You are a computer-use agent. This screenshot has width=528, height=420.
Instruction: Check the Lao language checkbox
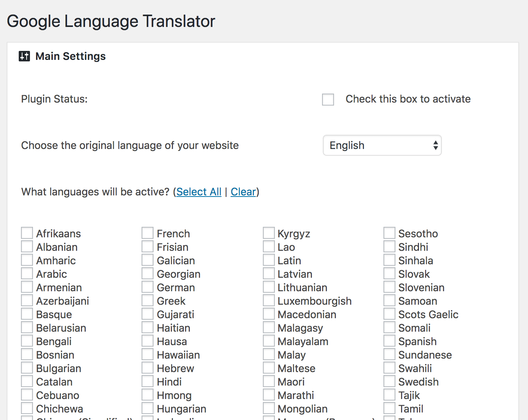point(269,246)
